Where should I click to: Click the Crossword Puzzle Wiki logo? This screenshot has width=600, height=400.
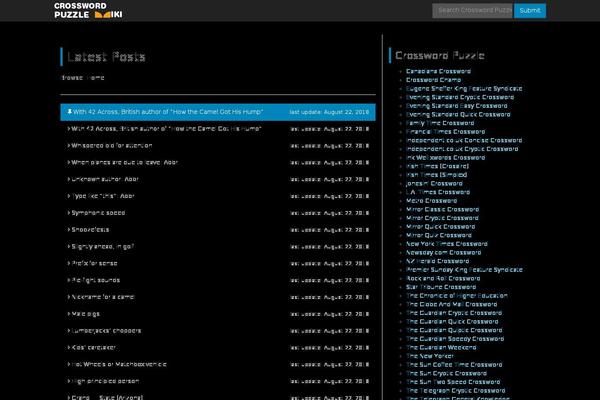[88, 10]
